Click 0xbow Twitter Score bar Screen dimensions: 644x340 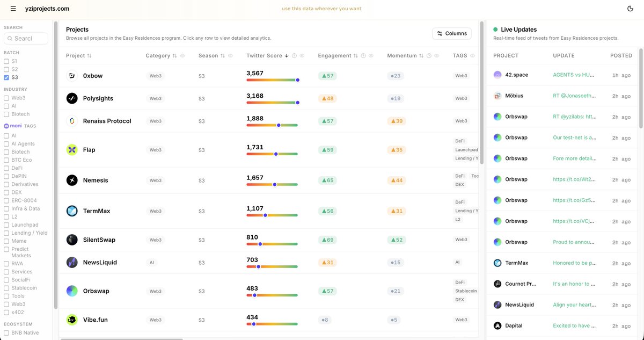272,80
